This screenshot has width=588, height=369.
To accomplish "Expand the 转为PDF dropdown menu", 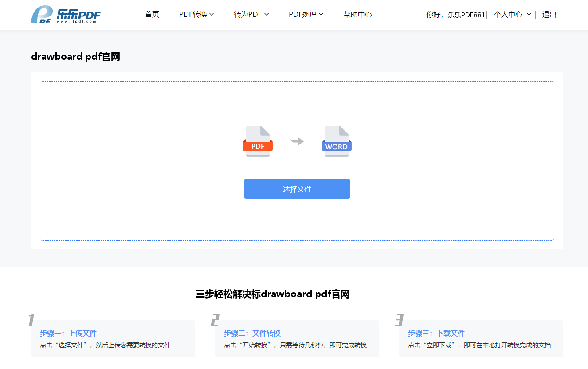I will click(251, 15).
